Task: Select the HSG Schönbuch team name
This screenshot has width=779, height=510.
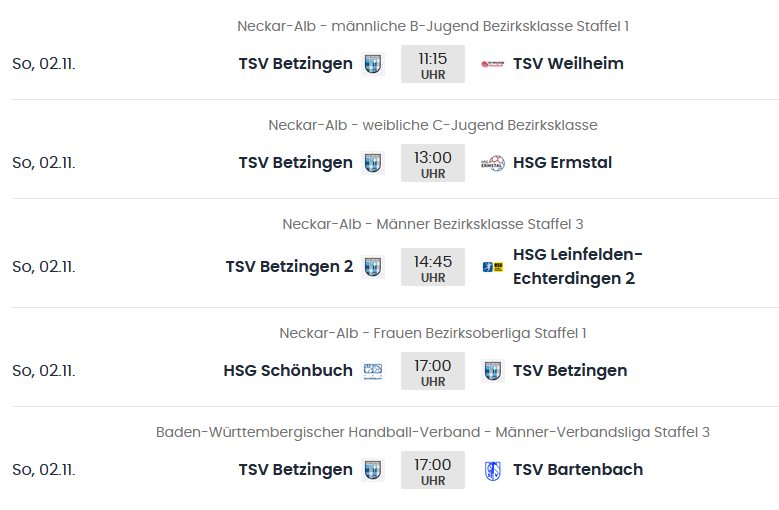Action: pyautogui.click(x=288, y=371)
